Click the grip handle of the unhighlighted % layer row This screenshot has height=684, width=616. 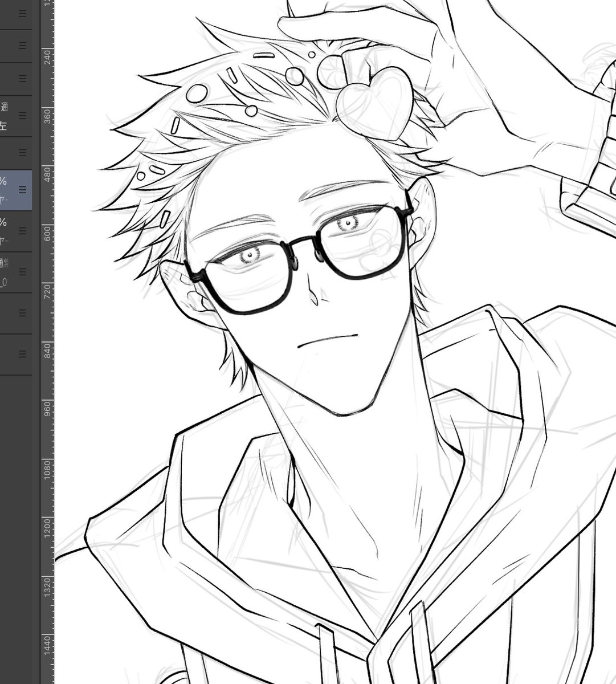(x=23, y=231)
